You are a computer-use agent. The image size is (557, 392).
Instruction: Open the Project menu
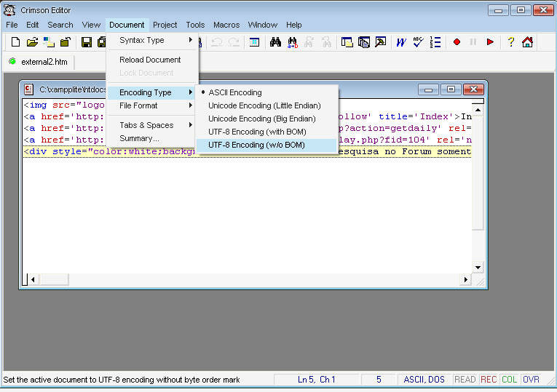[x=165, y=25]
